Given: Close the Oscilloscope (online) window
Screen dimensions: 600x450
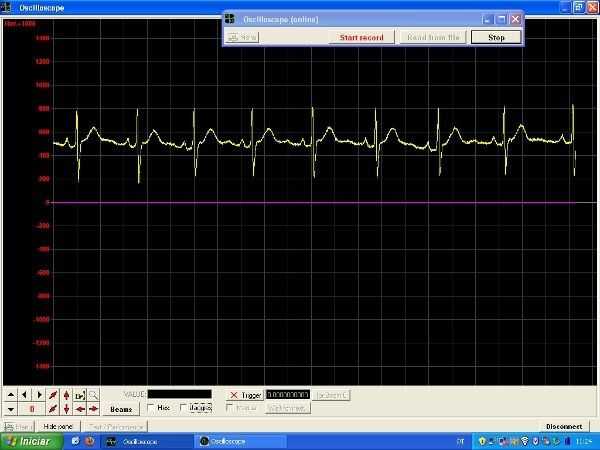Looking at the screenshot, I should 515,19.
